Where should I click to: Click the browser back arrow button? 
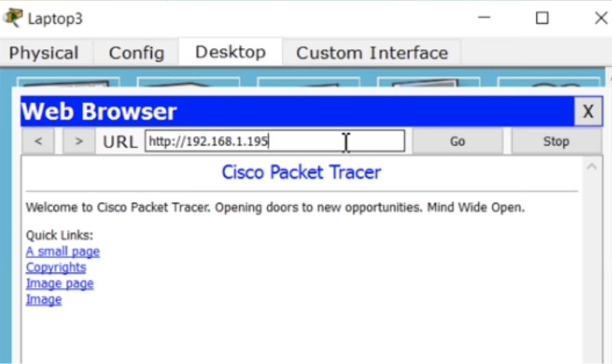point(38,141)
